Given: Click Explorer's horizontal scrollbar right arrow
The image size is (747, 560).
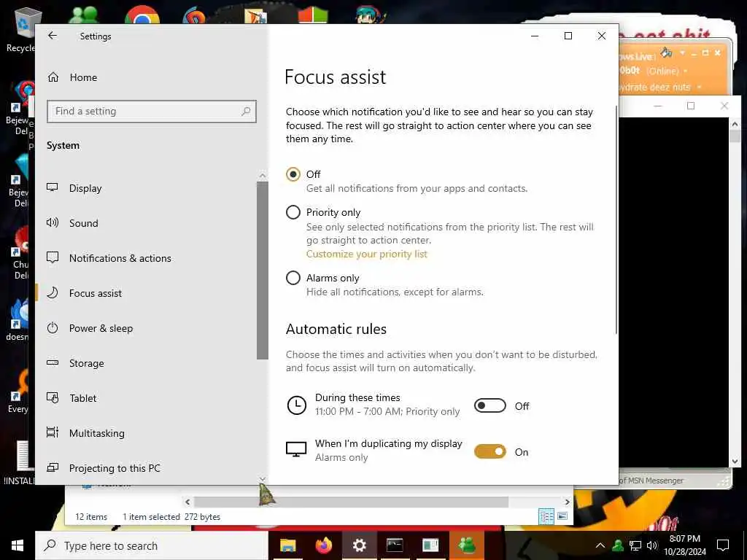Looking at the screenshot, I should pos(567,502).
